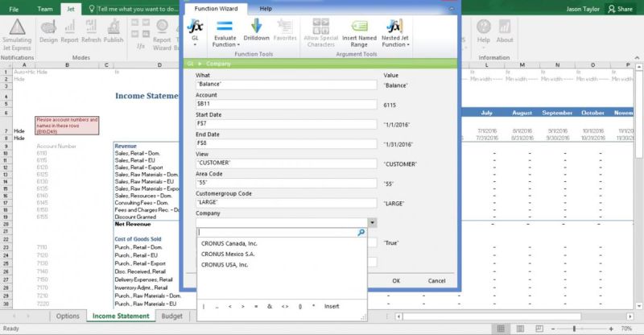The height and width of the screenshot is (335, 644).
Task: Open the Evaluate Function dropdown arrow
Action: pyautogui.click(x=238, y=45)
